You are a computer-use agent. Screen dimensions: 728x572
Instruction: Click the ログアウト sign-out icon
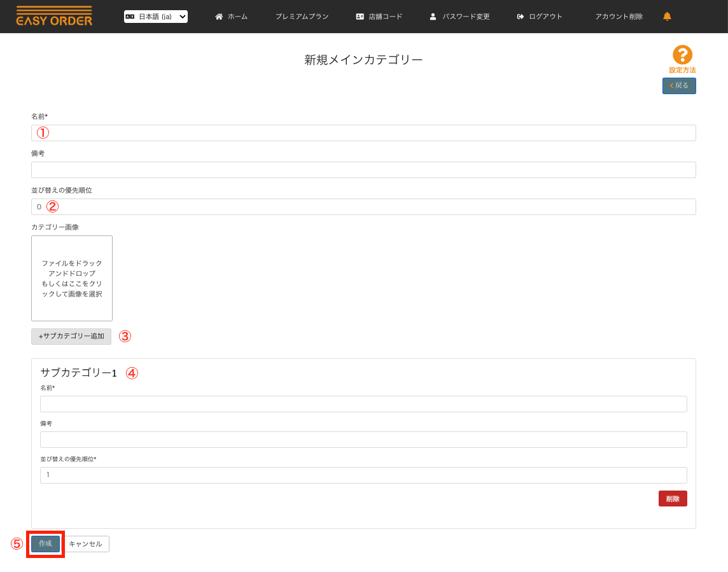pyautogui.click(x=521, y=17)
